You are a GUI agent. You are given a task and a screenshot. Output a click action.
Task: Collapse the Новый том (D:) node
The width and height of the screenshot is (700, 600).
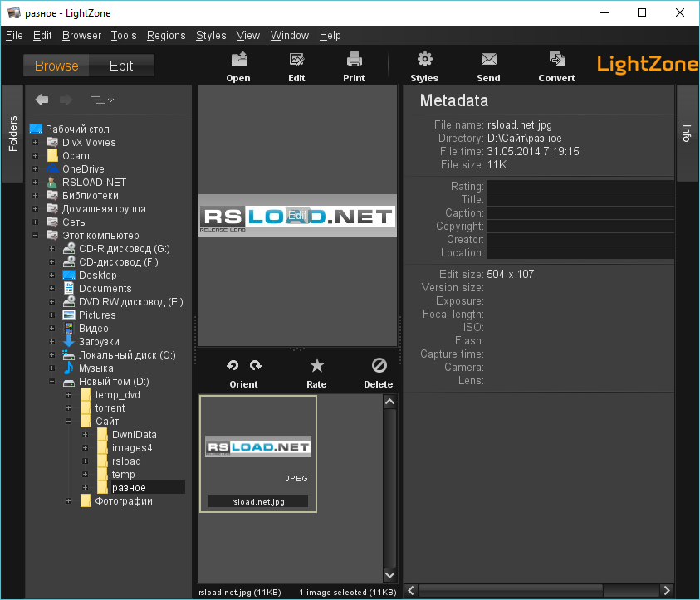(x=51, y=382)
